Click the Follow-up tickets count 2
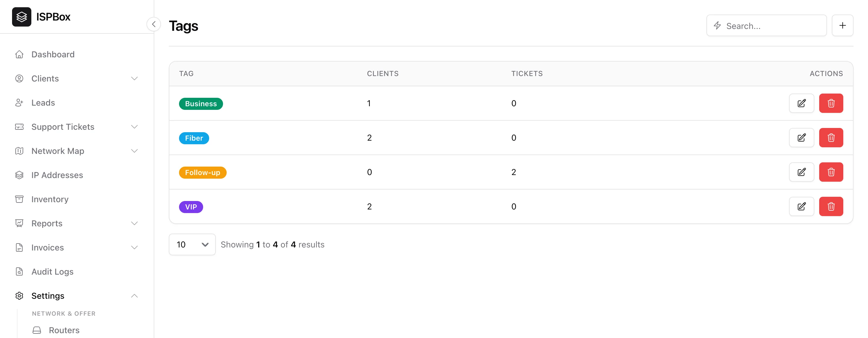 click(514, 172)
